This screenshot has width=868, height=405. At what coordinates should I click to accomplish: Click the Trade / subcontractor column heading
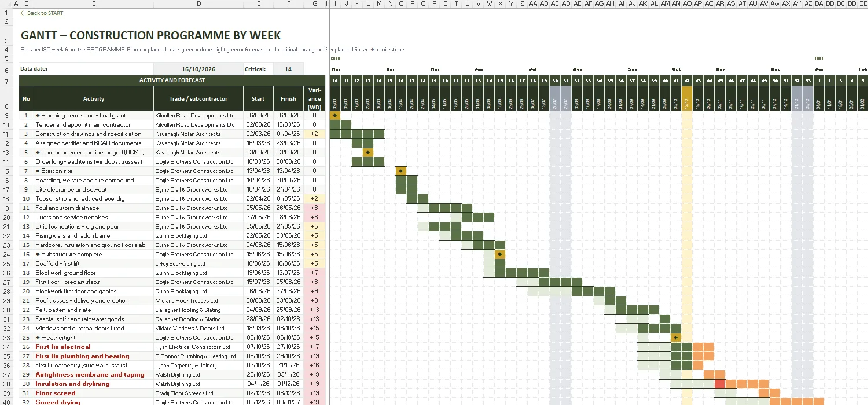click(198, 98)
